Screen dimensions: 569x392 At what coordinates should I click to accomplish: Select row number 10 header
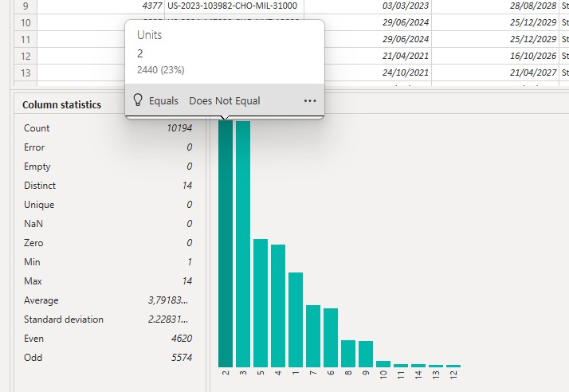pos(26,23)
